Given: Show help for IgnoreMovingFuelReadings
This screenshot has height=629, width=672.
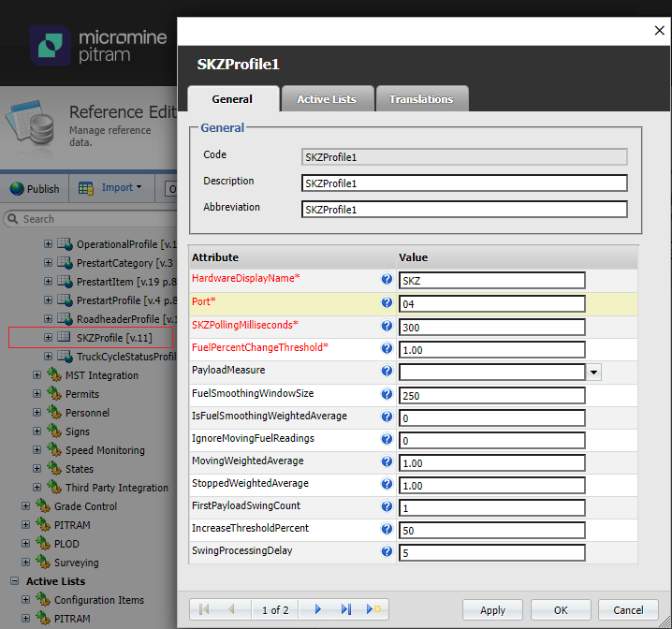Looking at the screenshot, I should (x=387, y=439).
